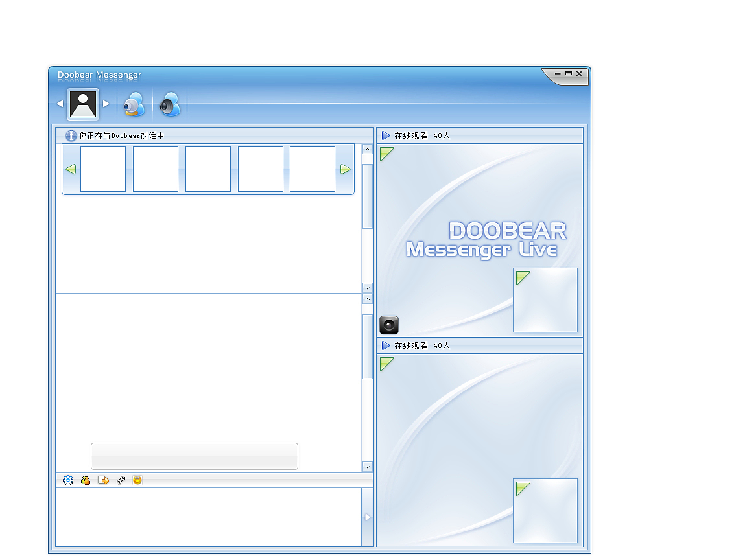Open the smiley emoticon picker
747x560 pixels.
pyautogui.click(x=137, y=480)
